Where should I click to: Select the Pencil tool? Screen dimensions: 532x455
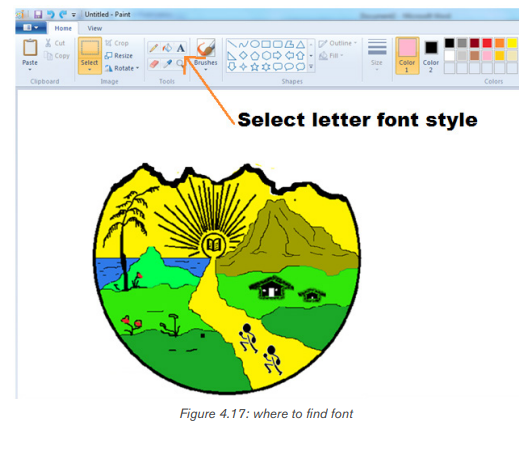[x=153, y=48]
